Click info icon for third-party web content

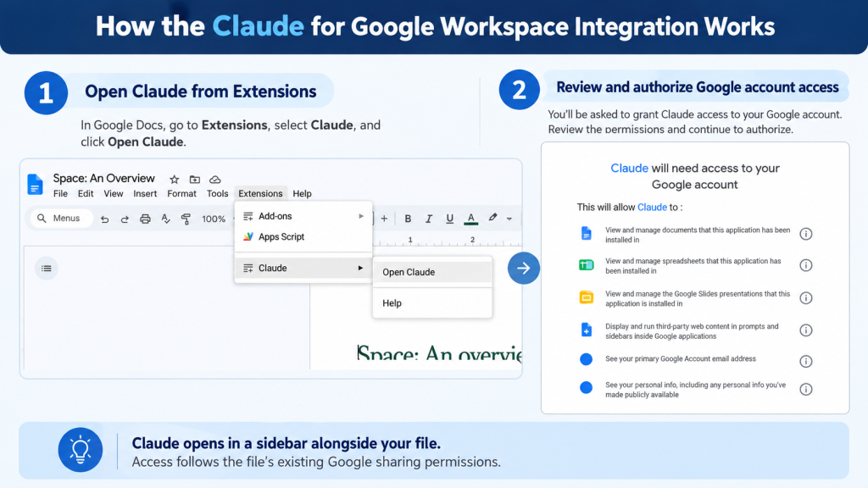(x=806, y=330)
